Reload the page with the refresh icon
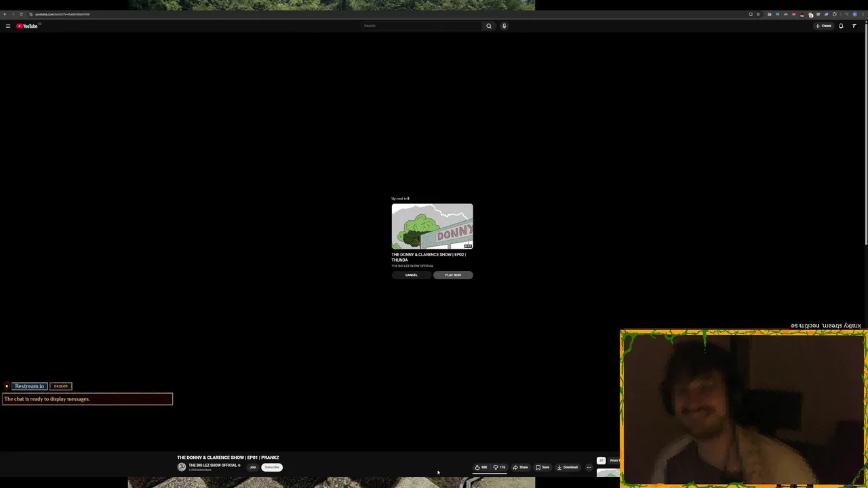Viewport: 868px width, 488px height. (21, 14)
